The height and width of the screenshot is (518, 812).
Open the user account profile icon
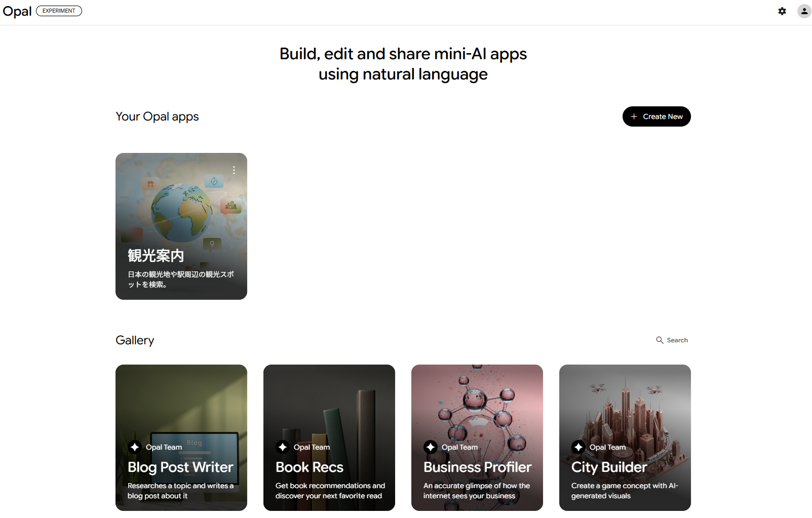coord(804,11)
